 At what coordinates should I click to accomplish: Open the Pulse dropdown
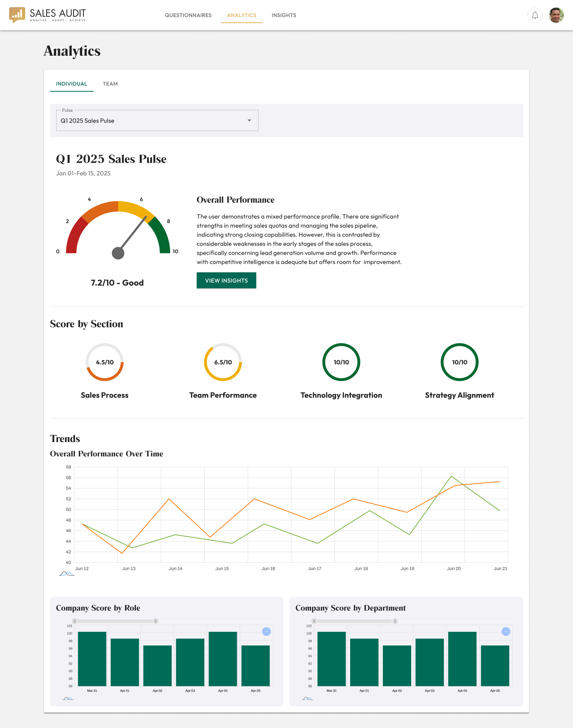click(x=157, y=120)
